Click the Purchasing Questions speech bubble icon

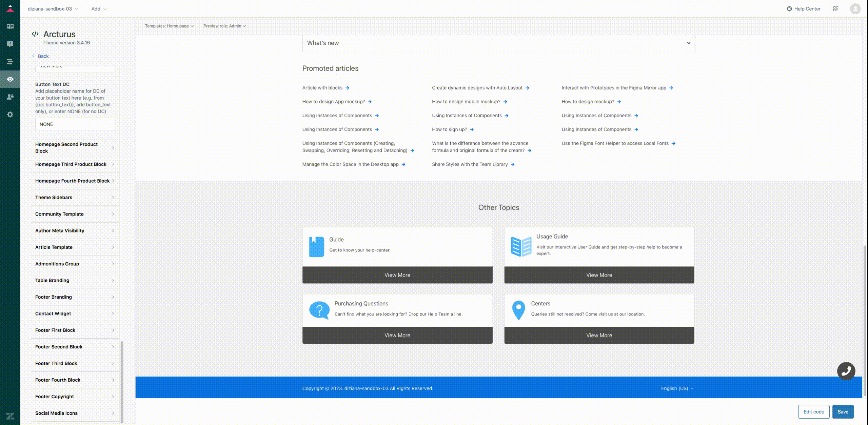pos(319,310)
